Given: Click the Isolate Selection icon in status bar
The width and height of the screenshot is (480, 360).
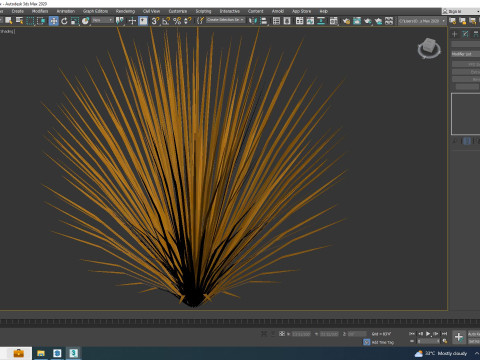Looking at the screenshot, I should click(264, 334).
